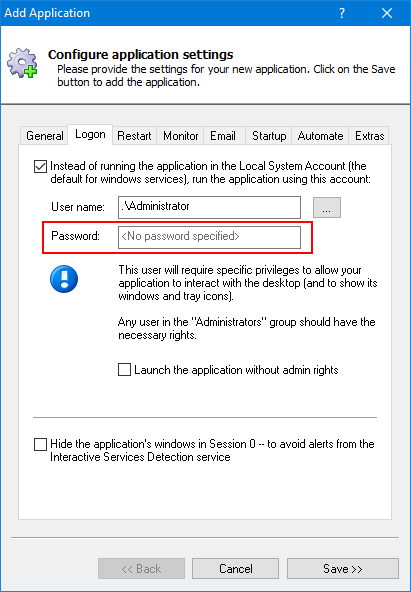Click the blue exclamation info icon
Viewport: 411px width, 592px height.
coord(64,279)
